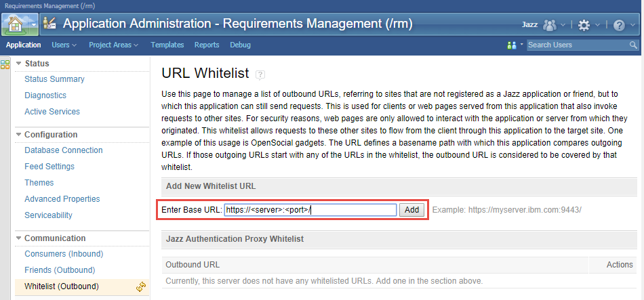Switch to the Templates tab
The height and width of the screenshot is (300, 644).
coord(167,45)
